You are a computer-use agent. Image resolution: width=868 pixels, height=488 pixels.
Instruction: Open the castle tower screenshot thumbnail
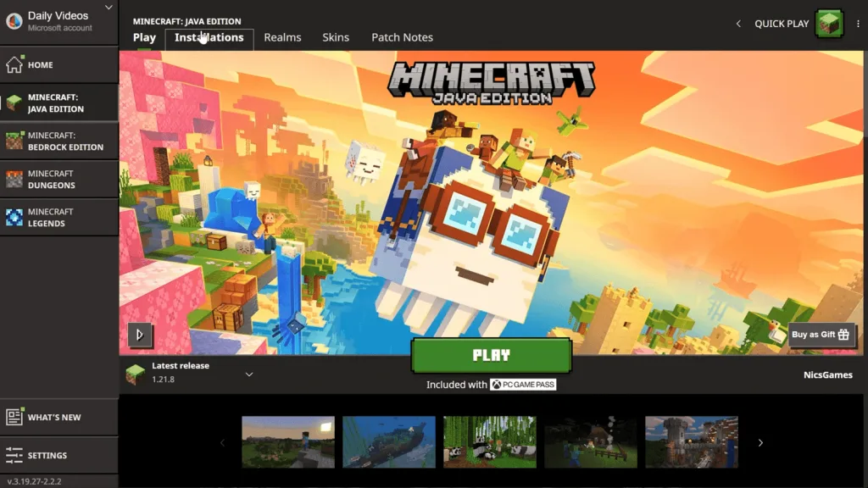(x=692, y=442)
